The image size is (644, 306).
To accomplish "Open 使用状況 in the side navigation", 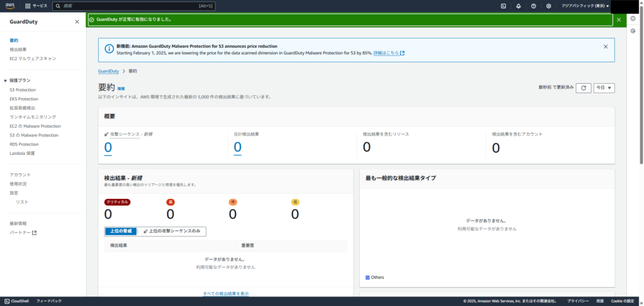I will point(18,183).
